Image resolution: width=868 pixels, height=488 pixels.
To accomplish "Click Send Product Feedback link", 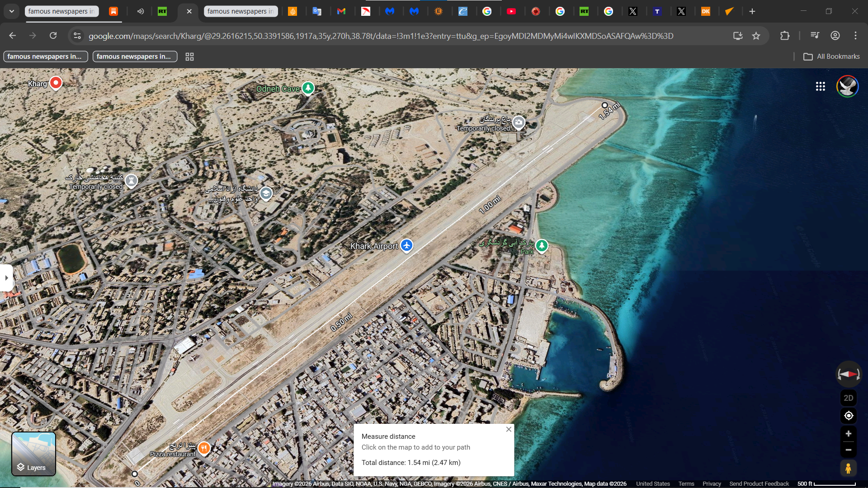I will [759, 483].
